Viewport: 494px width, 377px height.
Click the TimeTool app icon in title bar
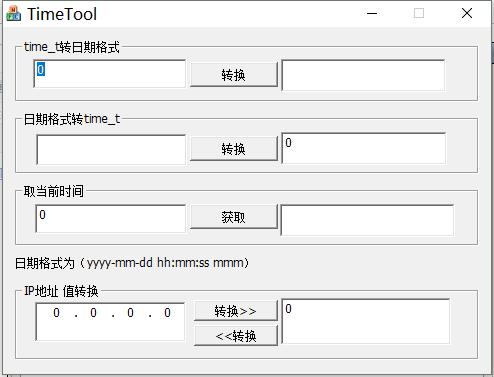click(14, 14)
